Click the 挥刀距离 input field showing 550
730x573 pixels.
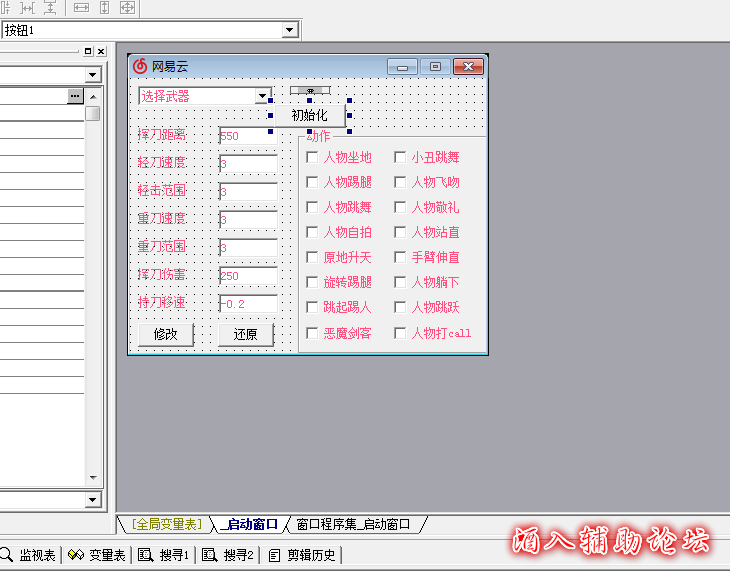[x=247, y=136]
